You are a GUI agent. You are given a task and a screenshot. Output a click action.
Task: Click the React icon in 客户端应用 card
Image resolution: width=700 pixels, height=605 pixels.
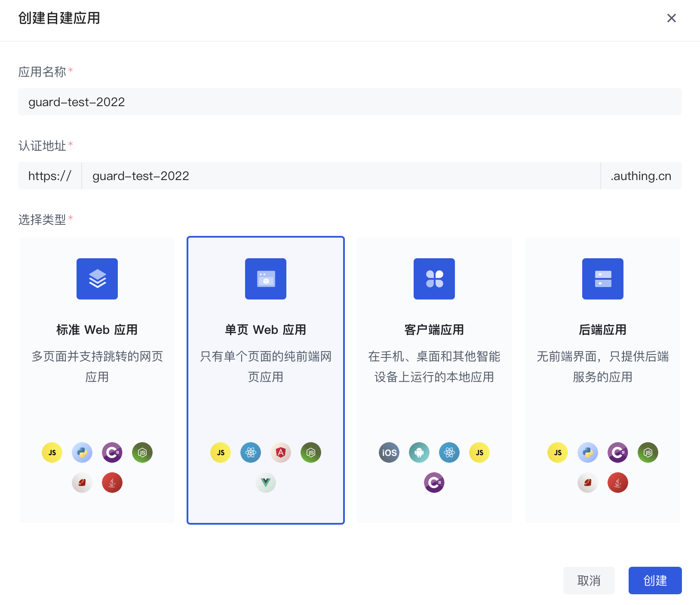[x=449, y=452]
